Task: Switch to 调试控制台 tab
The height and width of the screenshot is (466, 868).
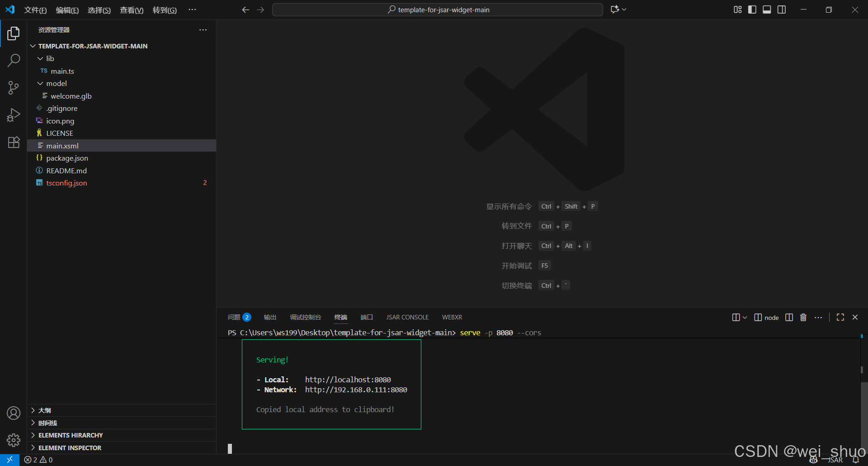Action: coord(305,317)
